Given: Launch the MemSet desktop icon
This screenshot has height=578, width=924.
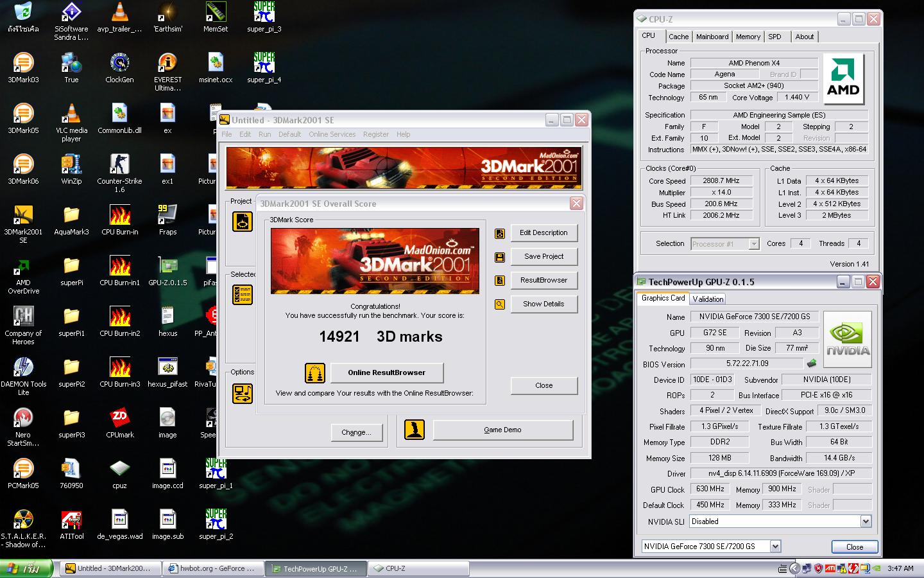Looking at the screenshot, I should (216, 17).
